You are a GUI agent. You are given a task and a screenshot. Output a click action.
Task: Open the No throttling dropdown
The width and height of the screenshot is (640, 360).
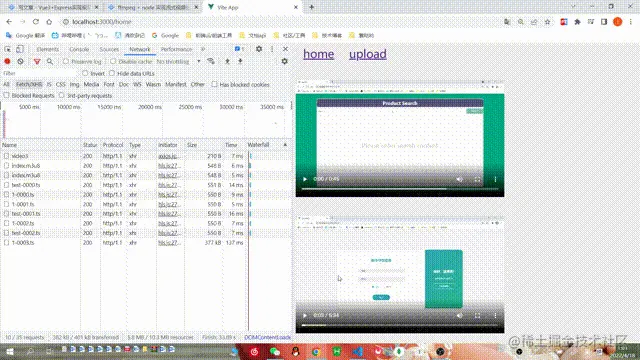click(179, 61)
